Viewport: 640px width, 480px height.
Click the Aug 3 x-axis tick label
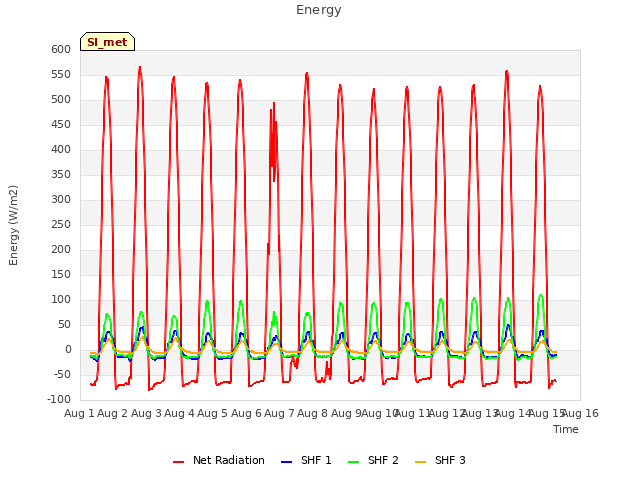(146, 413)
